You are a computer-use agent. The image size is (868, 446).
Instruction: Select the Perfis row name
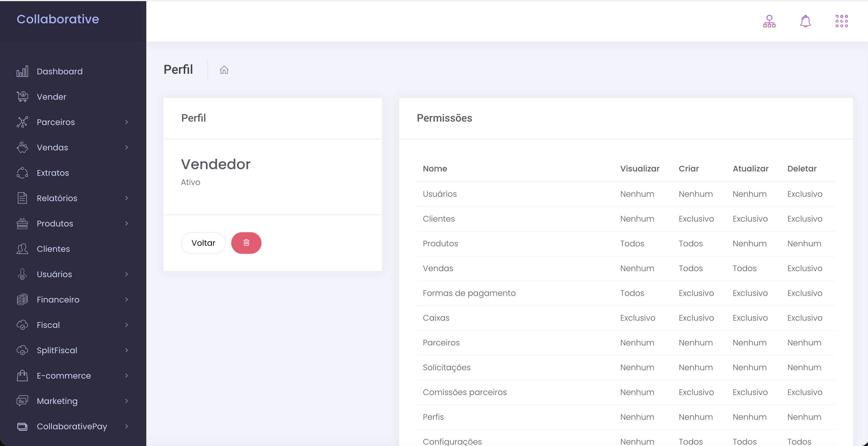[433, 417]
